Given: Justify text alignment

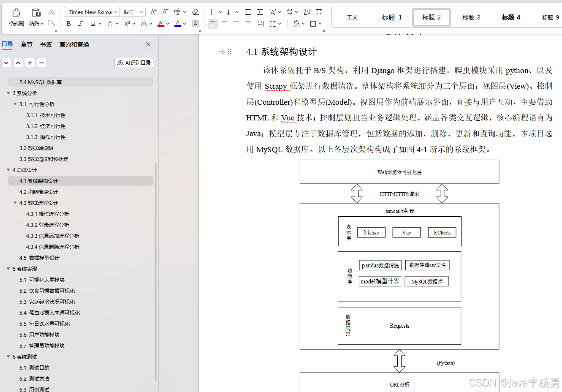Looking at the screenshot, I should point(248,24).
